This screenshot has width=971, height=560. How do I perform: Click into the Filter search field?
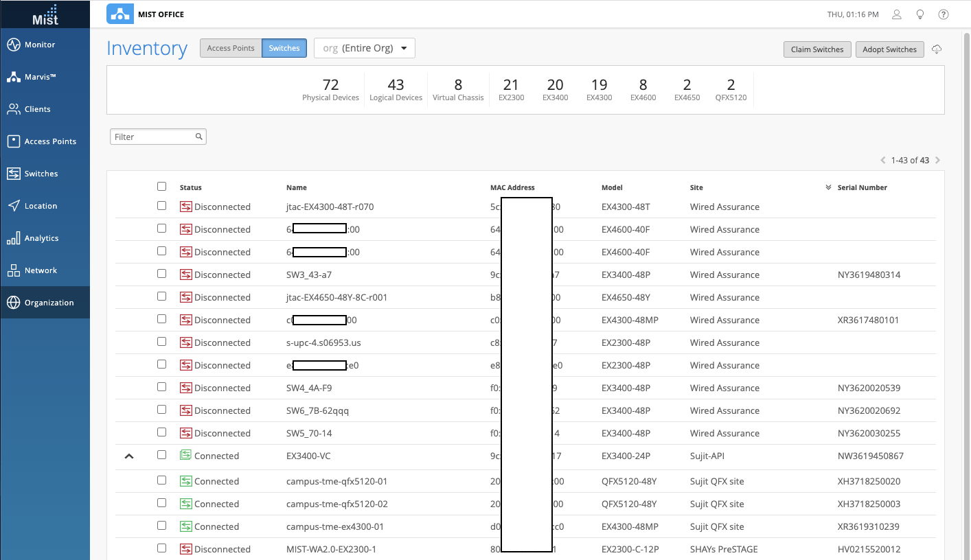(x=154, y=137)
